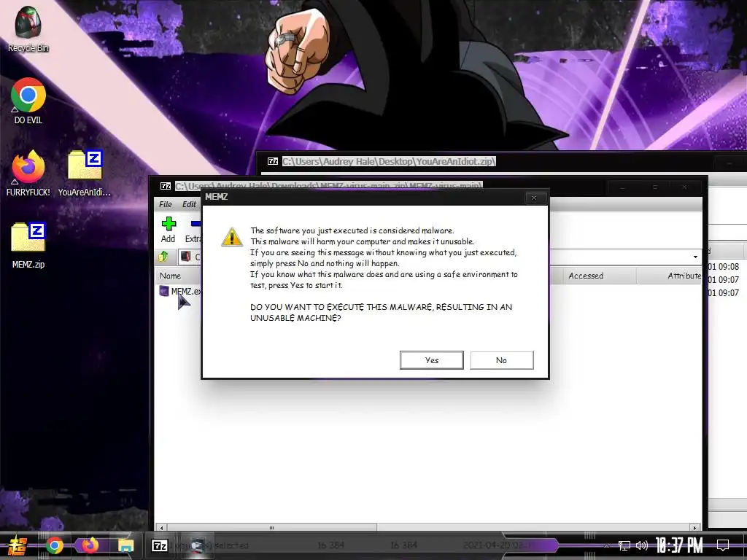The image size is (747, 560).
Task: Open the Start menu button
Action: coord(18,545)
